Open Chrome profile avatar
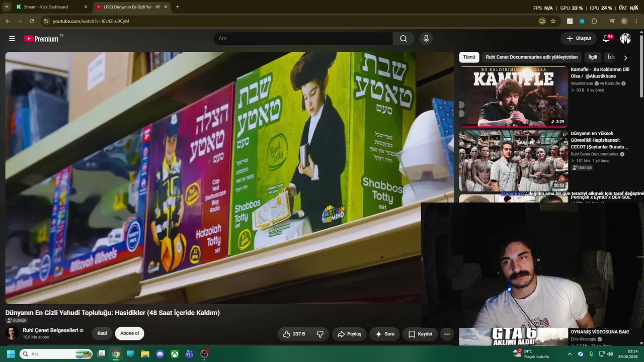This screenshot has height=362, width=644. click(624, 21)
